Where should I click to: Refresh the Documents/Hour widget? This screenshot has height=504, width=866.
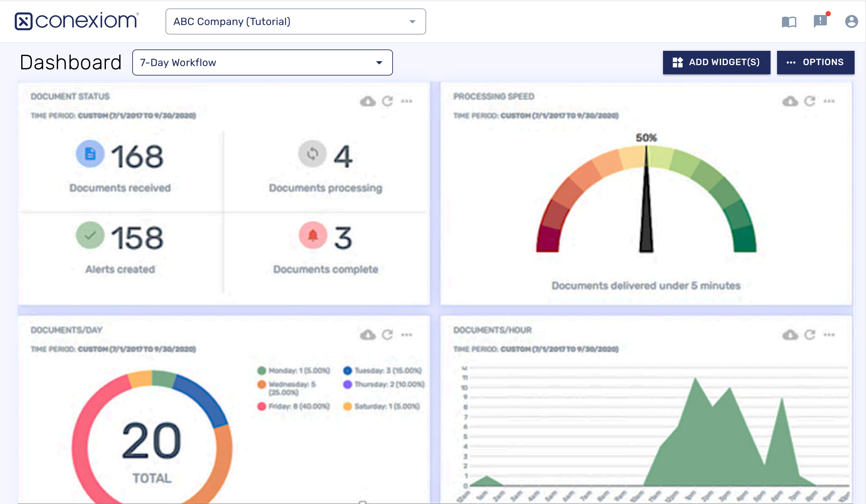coord(810,335)
